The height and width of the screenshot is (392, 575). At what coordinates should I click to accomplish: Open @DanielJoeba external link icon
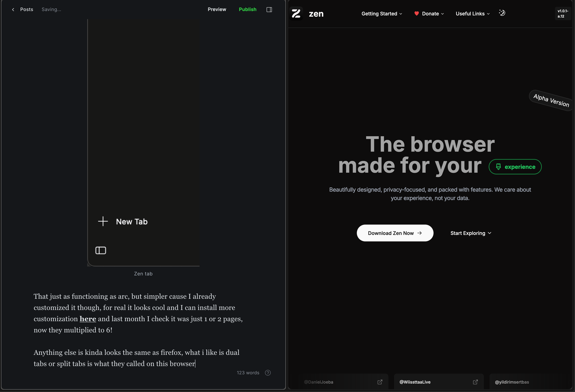(380, 382)
